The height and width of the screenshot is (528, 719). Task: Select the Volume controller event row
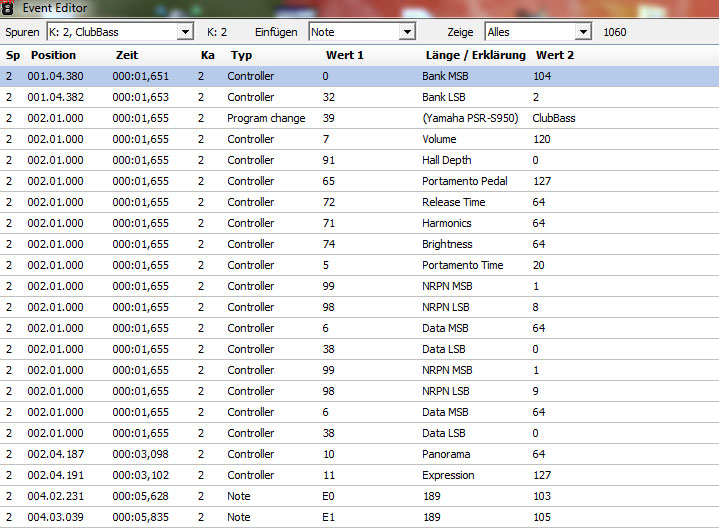coord(359,139)
